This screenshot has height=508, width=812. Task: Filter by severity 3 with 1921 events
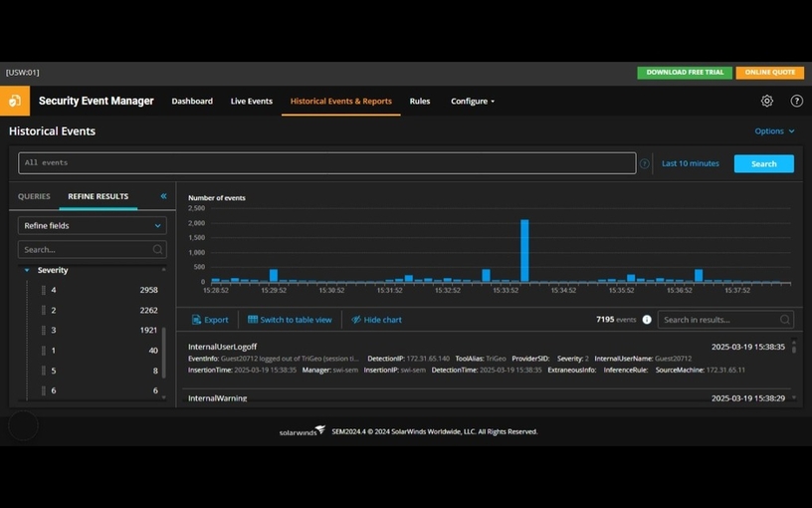100,330
